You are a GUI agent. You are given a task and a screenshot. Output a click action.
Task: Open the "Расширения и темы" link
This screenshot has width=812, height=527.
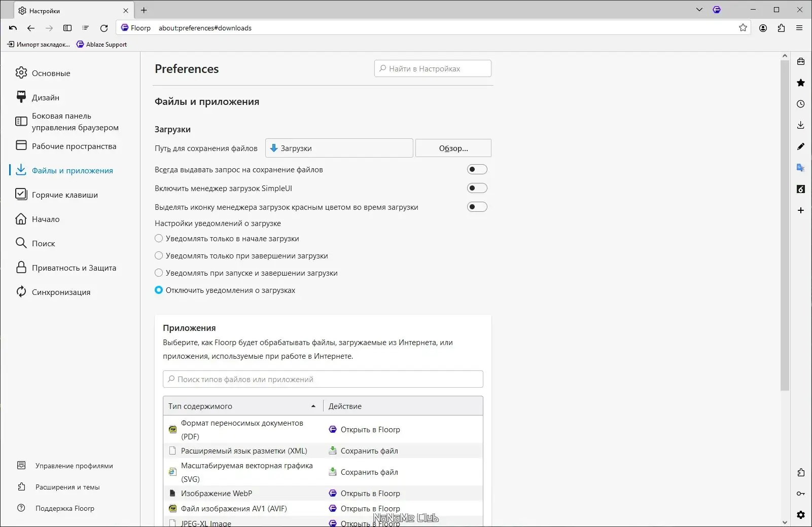(67, 487)
